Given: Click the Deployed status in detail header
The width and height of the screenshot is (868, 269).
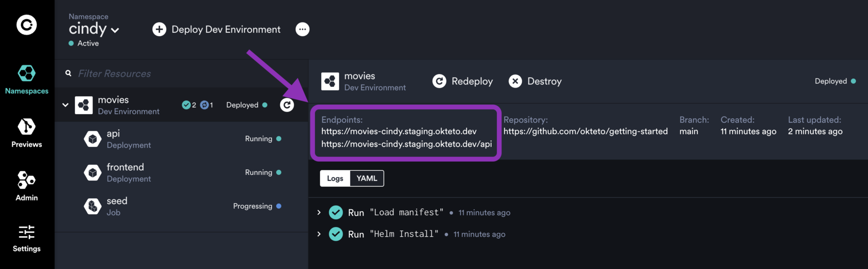Looking at the screenshot, I should coord(835,81).
